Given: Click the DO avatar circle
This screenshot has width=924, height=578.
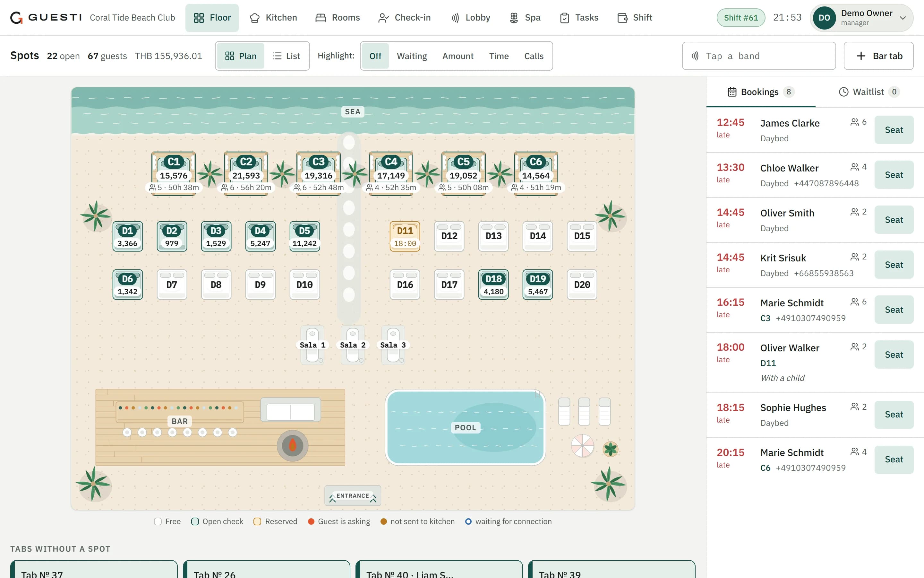Looking at the screenshot, I should tap(824, 18).
